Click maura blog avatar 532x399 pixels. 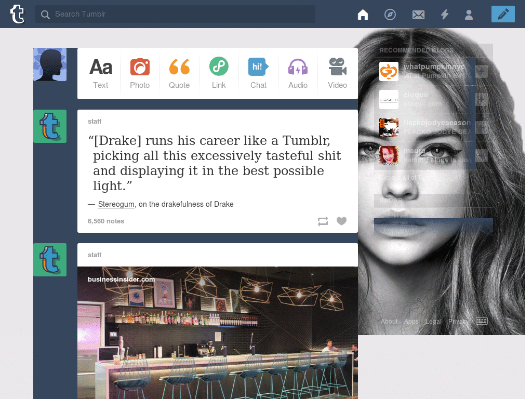click(x=389, y=156)
